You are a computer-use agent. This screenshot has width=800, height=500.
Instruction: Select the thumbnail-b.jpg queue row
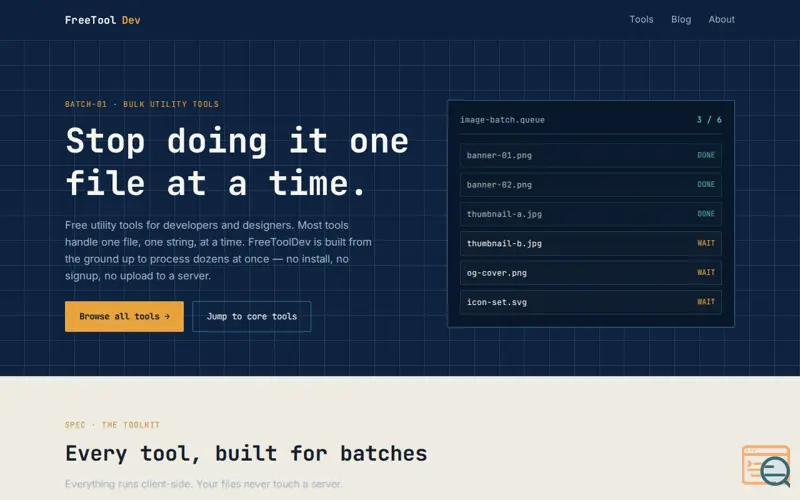point(590,243)
